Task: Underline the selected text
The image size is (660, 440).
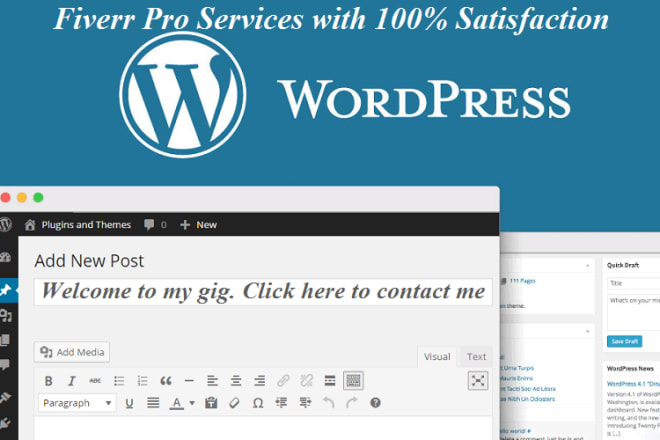Action: [129, 403]
